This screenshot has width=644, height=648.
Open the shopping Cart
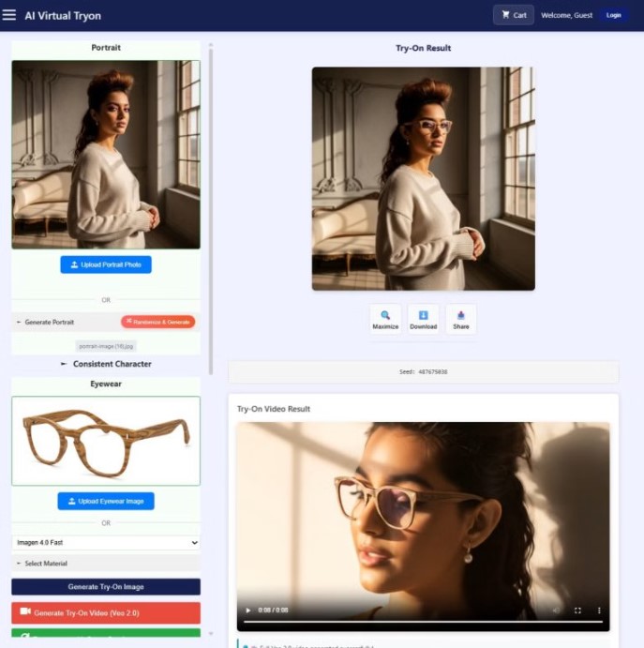point(514,15)
